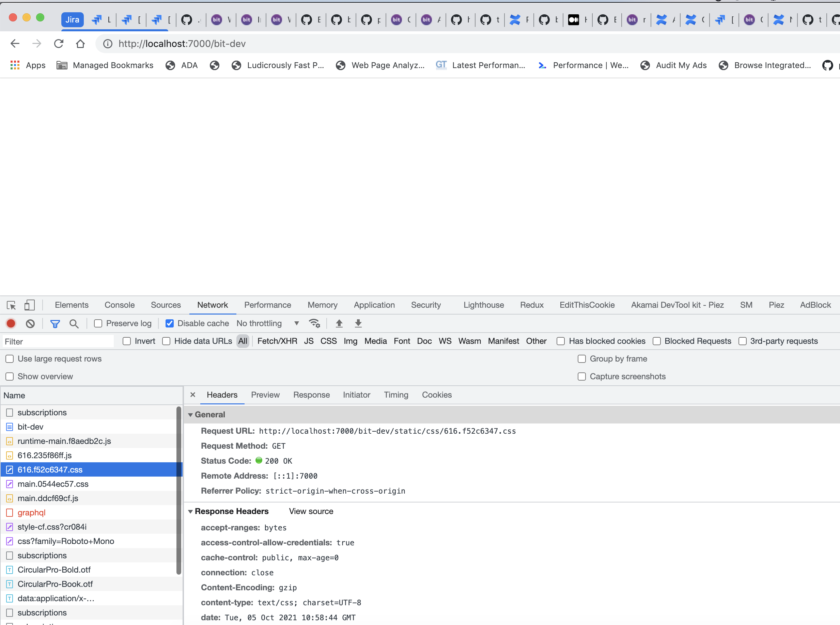Viewport: 840px width, 625px height.
Task: Filter requests by Fetch/XHR
Action: point(277,341)
